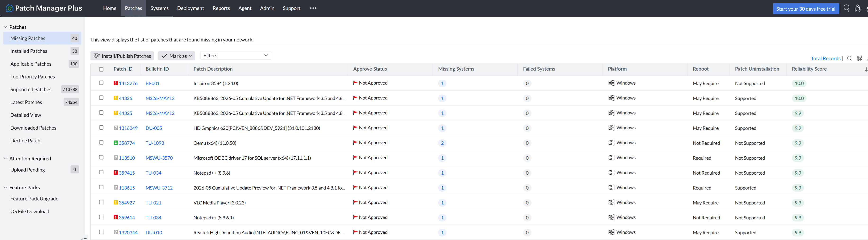Screen dimensions: 868x240
Task: Click the Windows icon in Notepad++ (8.9.6.1) row
Action: (611, 217)
